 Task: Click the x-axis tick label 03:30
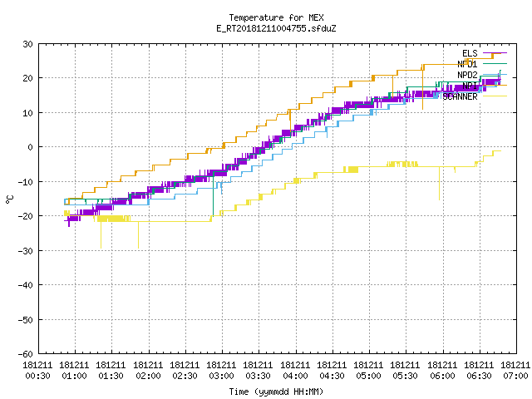point(259,377)
